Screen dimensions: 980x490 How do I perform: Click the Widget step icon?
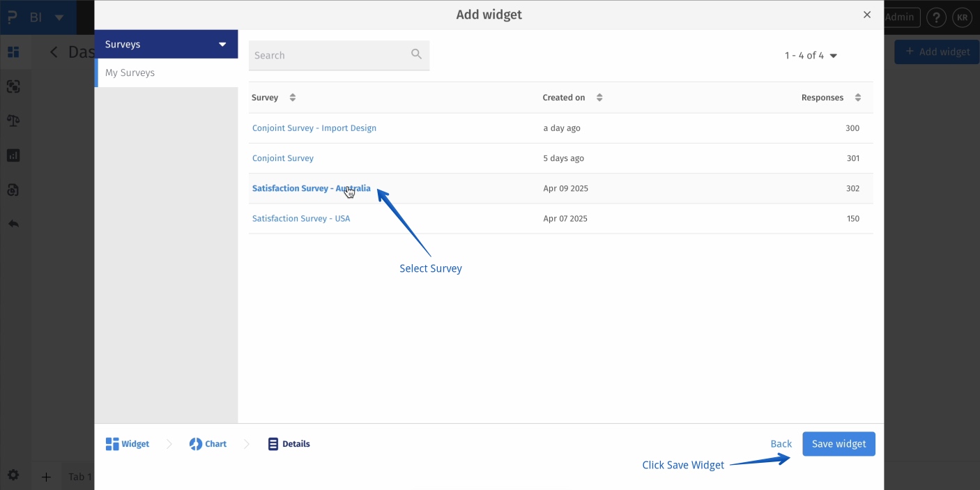[x=112, y=444]
